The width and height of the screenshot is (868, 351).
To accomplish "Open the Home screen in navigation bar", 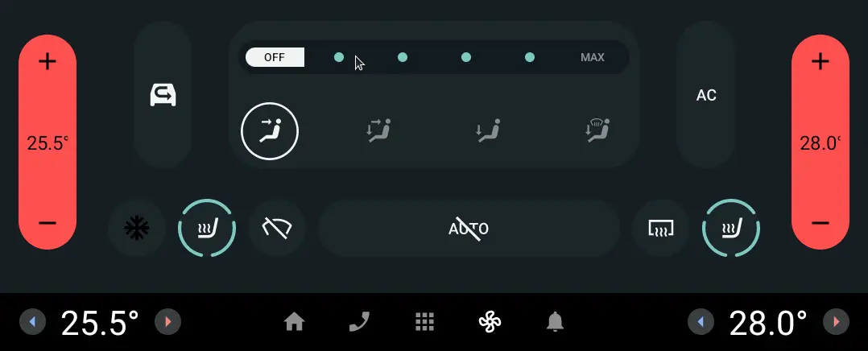I will [294, 322].
